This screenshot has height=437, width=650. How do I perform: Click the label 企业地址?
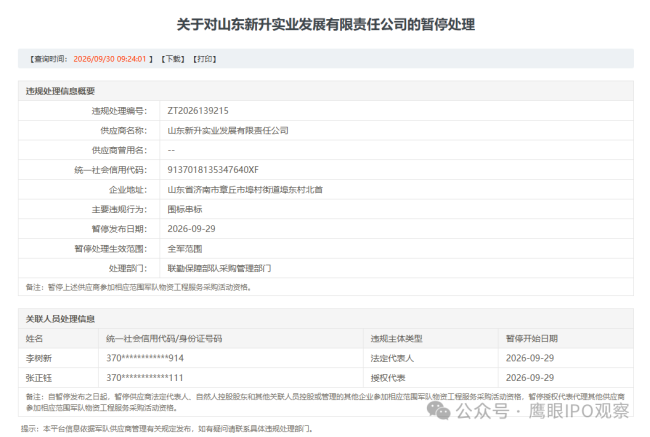128,189
